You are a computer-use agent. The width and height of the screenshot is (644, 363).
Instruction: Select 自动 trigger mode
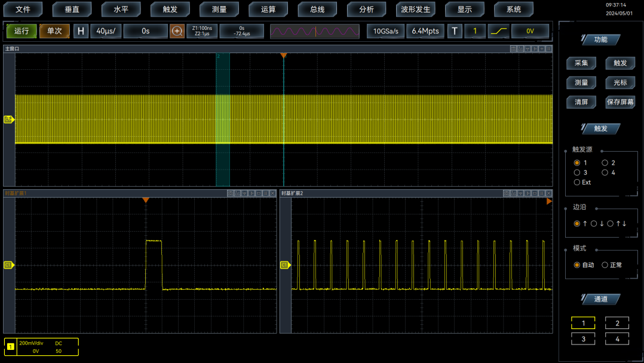[x=577, y=265]
